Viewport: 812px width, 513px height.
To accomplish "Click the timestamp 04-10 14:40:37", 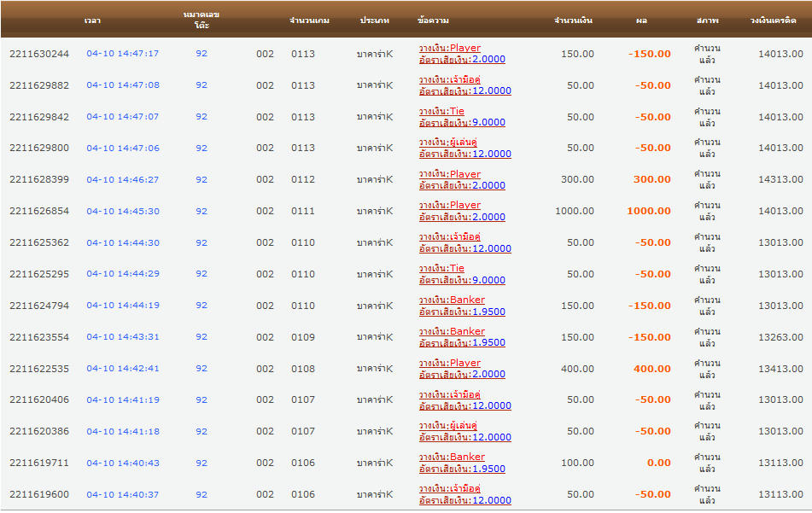I will [122, 495].
